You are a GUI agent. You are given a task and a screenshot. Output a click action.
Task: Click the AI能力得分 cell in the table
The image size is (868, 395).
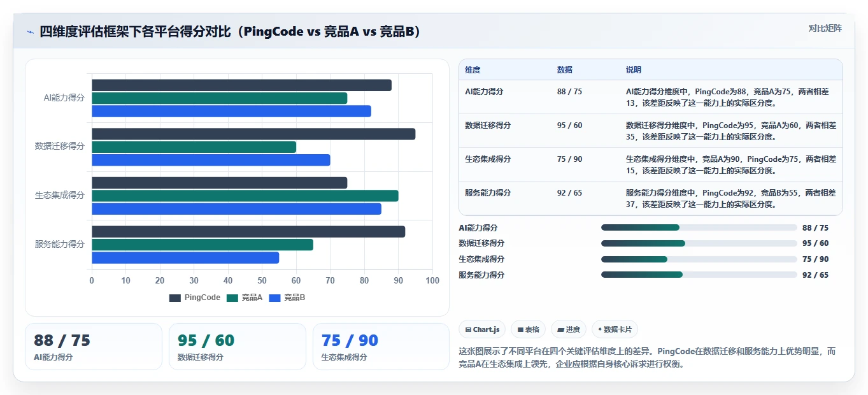tap(484, 92)
